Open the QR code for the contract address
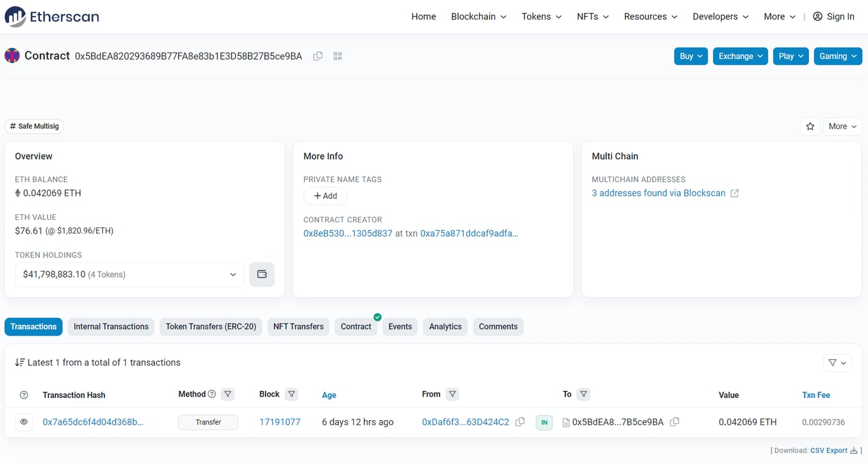The image size is (868, 464). tap(337, 56)
